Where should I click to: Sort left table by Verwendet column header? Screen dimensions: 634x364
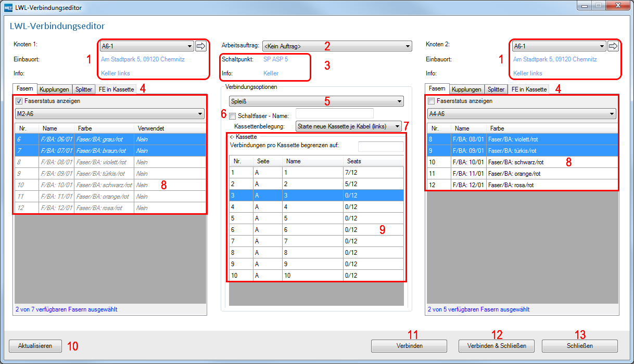point(170,128)
